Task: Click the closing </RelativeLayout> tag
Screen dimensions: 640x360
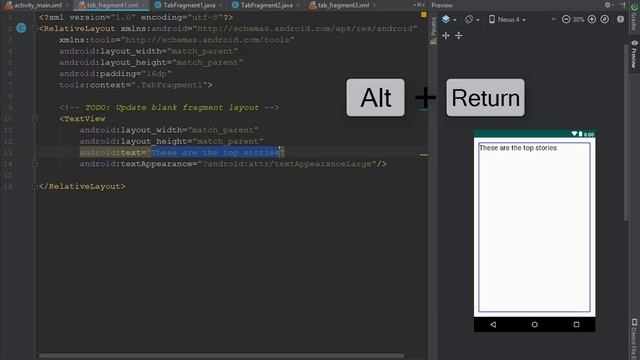Action: 82,187
